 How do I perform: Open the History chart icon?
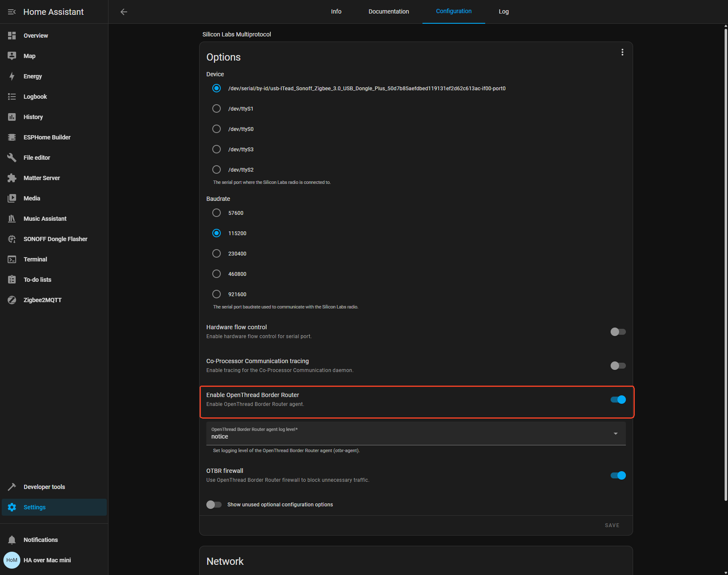point(12,117)
